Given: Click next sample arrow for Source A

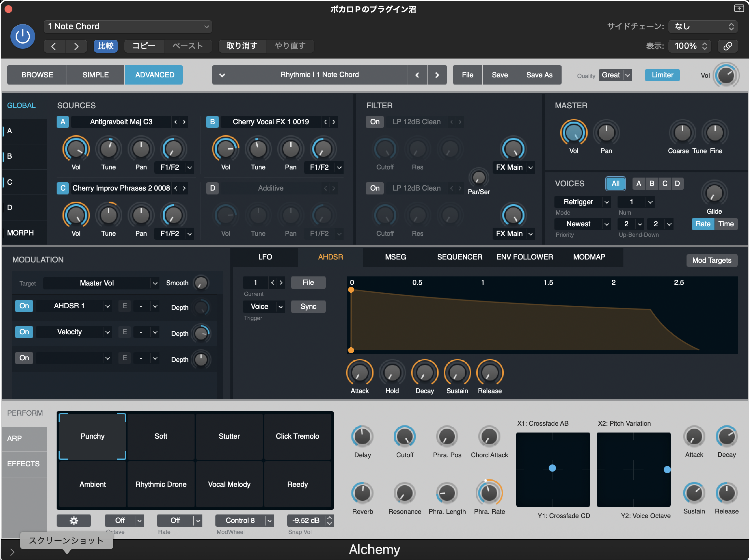Looking at the screenshot, I should coord(184,122).
